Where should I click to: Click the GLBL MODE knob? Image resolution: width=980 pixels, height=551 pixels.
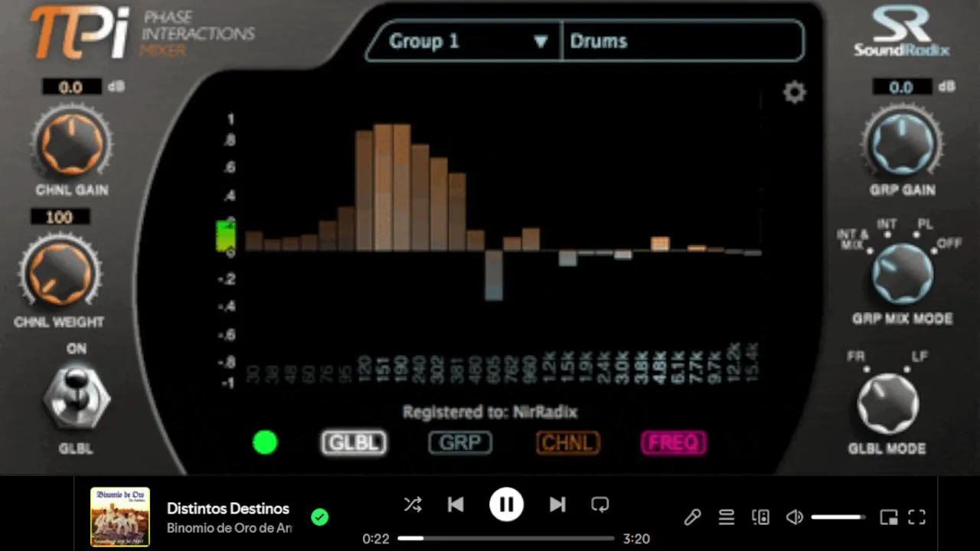pos(887,405)
